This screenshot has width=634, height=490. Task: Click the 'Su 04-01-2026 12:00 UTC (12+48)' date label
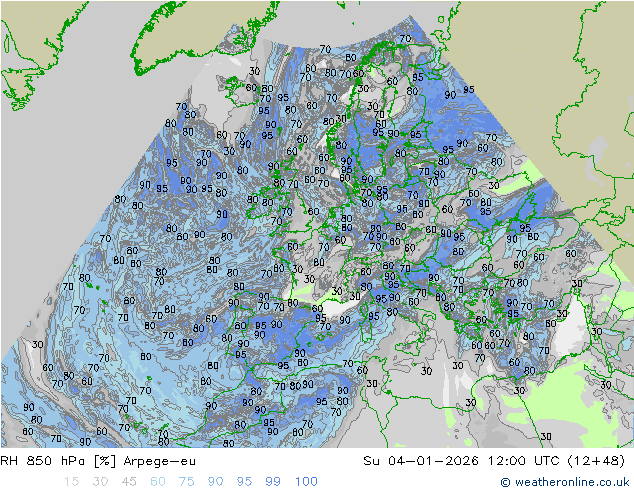[494, 461]
